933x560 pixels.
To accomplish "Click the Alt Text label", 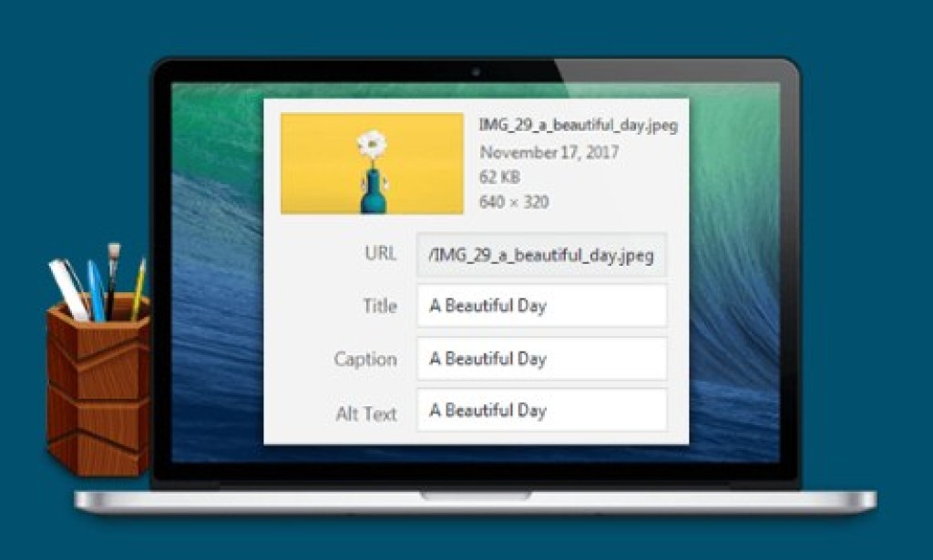I will (366, 413).
